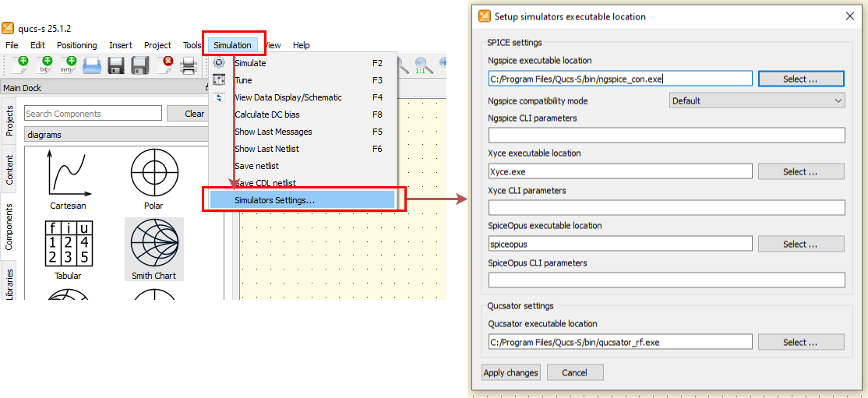Image resolution: width=868 pixels, height=398 pixels.
Task: Choose Save netlist menu entry
Action: click(x=303, y=166)
